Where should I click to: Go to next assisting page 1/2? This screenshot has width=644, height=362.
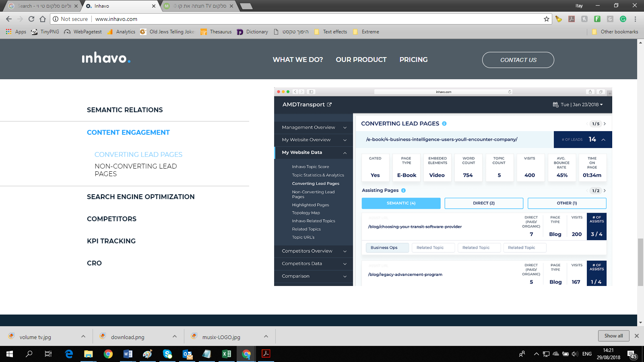(605, 191)
